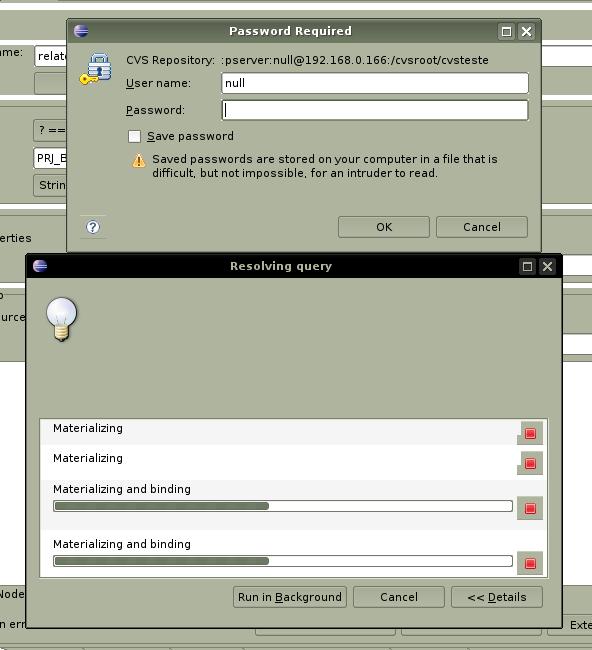592x650 pixels.
Task: Click the User name field containing null
Action: (375, 83)
